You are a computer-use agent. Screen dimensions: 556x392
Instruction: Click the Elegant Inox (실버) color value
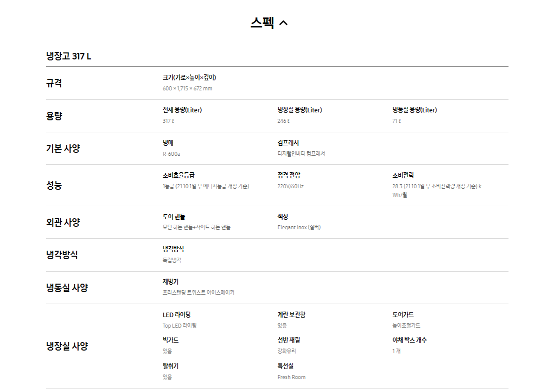pos(299,227)
